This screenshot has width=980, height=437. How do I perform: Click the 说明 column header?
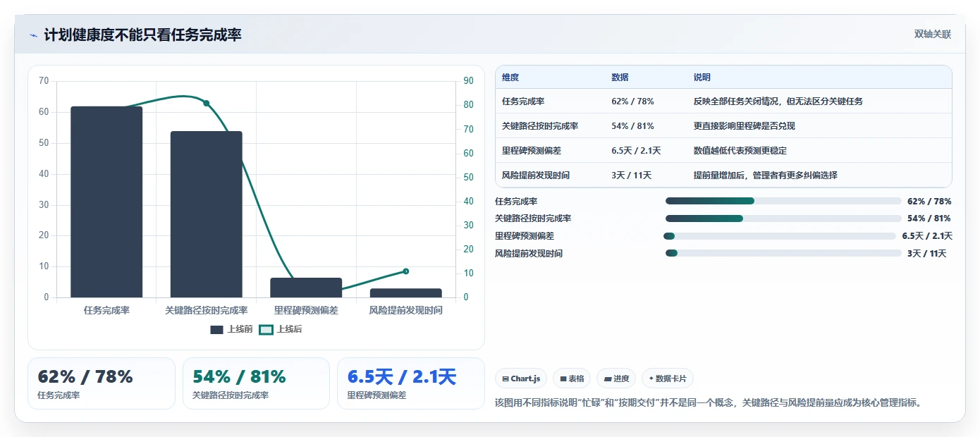click(702, 78)
